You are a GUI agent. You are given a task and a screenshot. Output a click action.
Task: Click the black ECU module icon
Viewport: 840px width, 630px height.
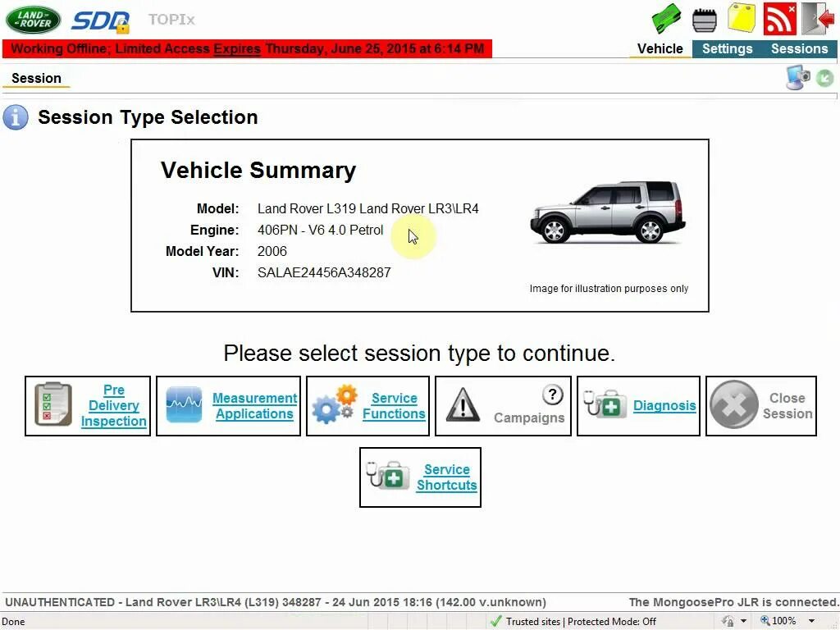705,20
